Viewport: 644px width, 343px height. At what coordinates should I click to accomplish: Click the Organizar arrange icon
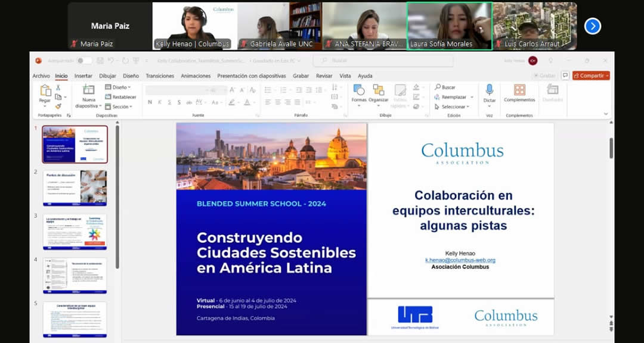click(x=378, y=94)
